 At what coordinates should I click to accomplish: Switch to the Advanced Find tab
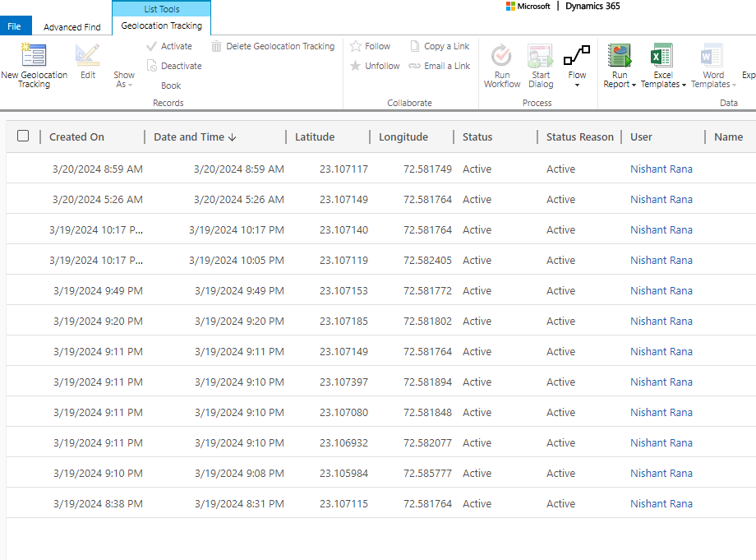tap(72, 27)
